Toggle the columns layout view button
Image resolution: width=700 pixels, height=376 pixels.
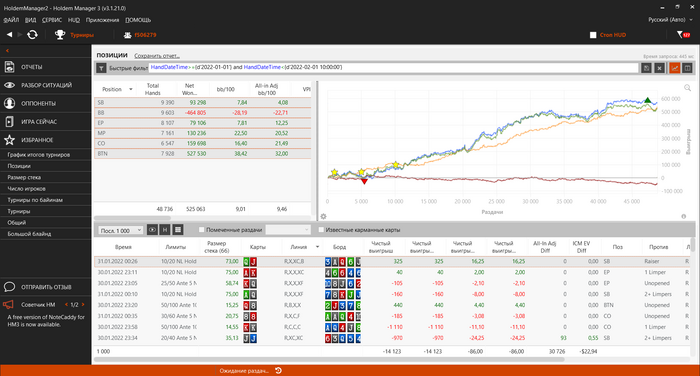(x=688, y=68)
